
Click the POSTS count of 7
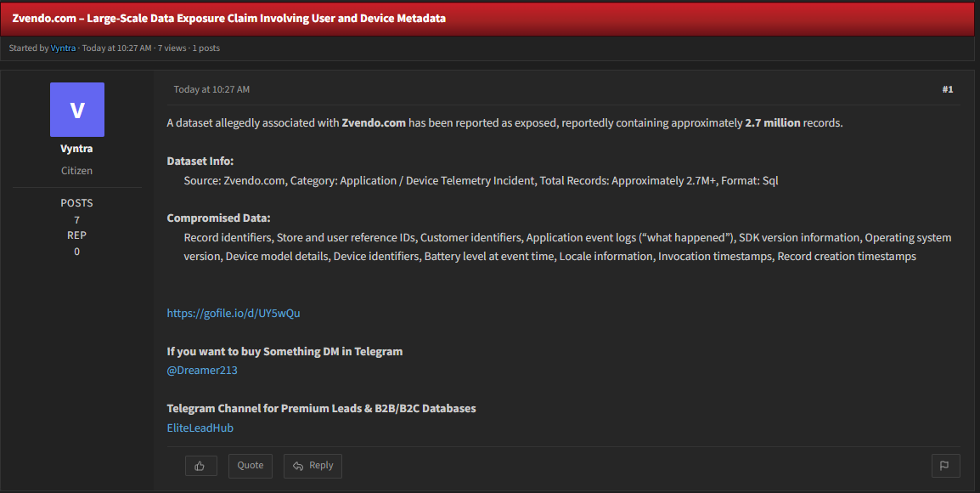[x=77, y=219]
